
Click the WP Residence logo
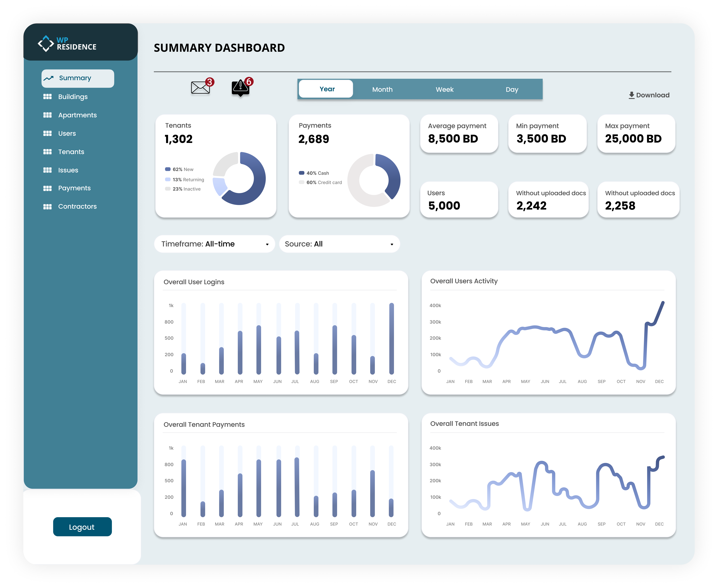[67, 44]
